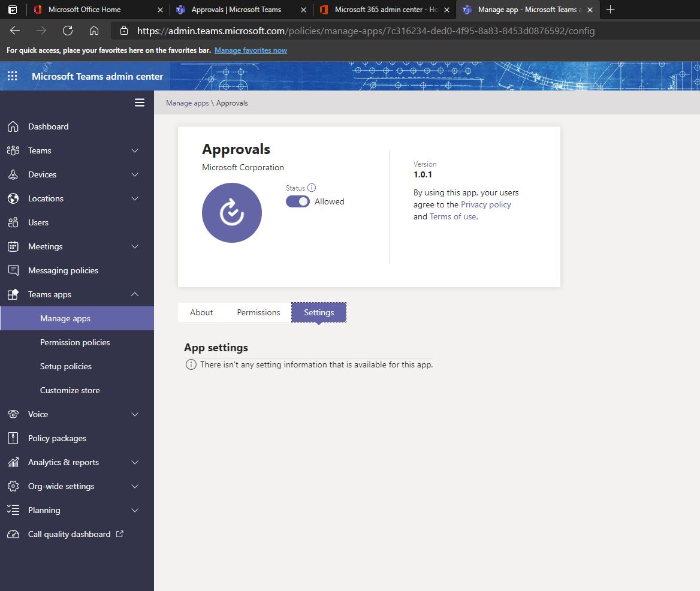Image resolution: width=700 pixels, height=591 pixels.
Task: Click the browser forward arrow
Action: pos(41,31)
